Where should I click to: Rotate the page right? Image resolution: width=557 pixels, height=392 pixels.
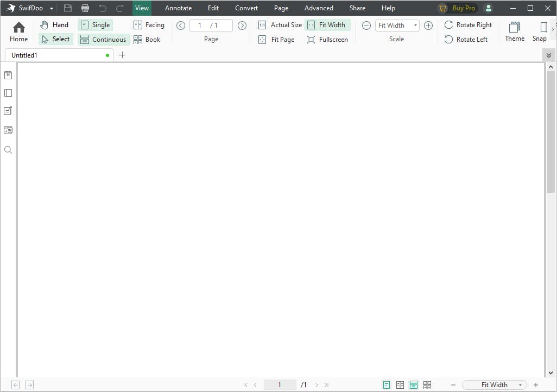click(x=468, y=25)
